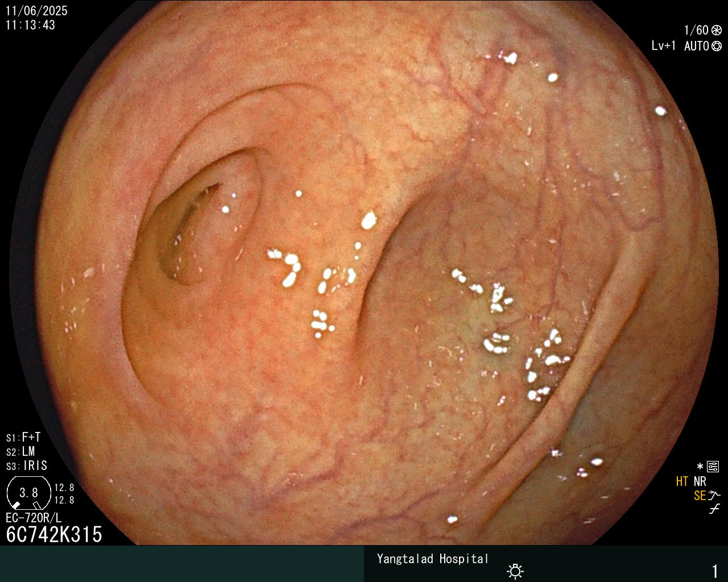This screenshot has width=728, height=582.
Task: Click the scope model EC-720R/L
Action: [x=34, y=518]
